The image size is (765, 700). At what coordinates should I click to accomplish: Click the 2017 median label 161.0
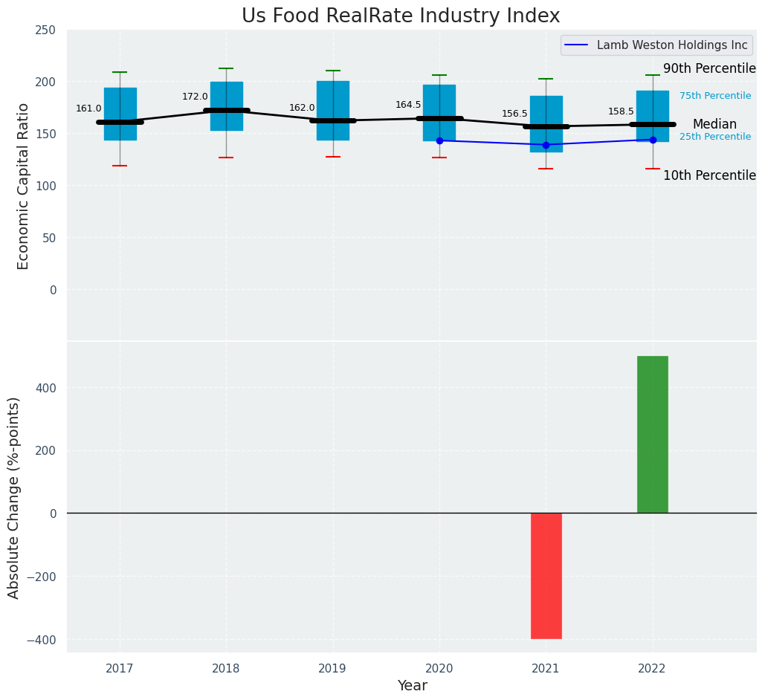[88, 108]
